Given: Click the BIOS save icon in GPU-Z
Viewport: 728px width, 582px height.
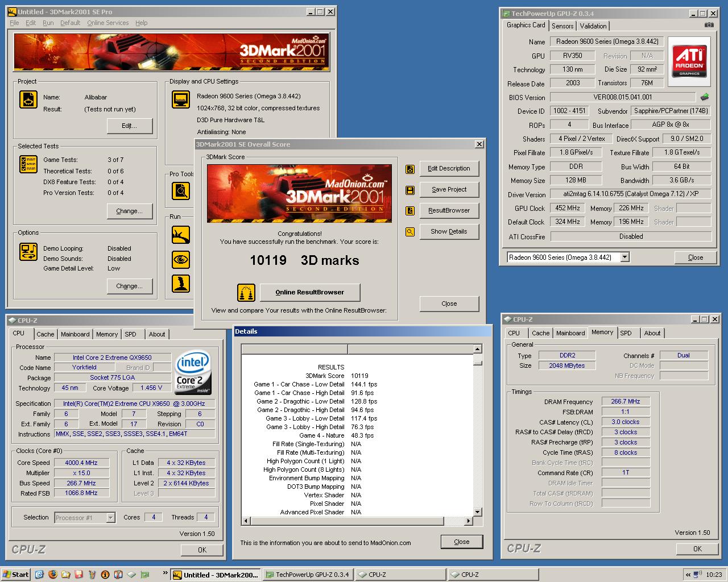Looking at the screenshot, I should point(705,97).
